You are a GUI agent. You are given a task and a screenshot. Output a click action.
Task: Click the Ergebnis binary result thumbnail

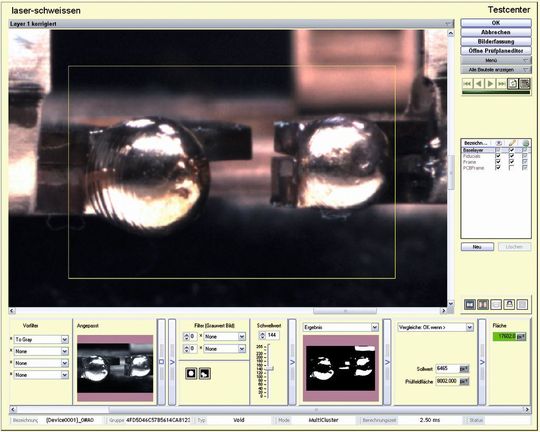click(341, 368)
